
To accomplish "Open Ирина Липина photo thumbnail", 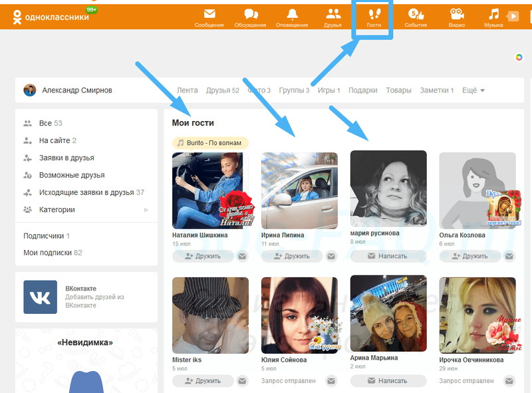I will point(299,190).
